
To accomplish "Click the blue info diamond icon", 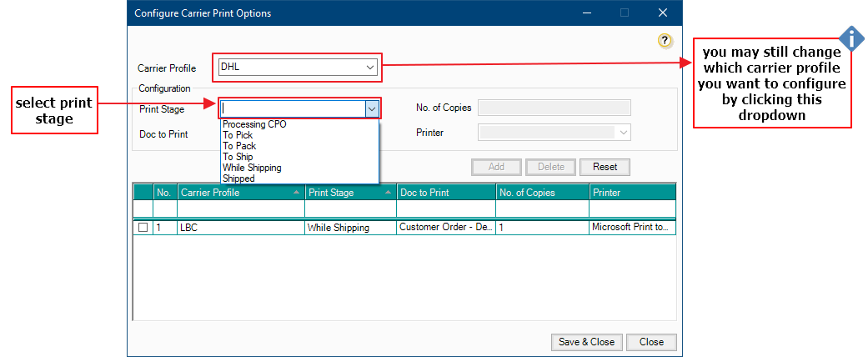I will point(850,38).
